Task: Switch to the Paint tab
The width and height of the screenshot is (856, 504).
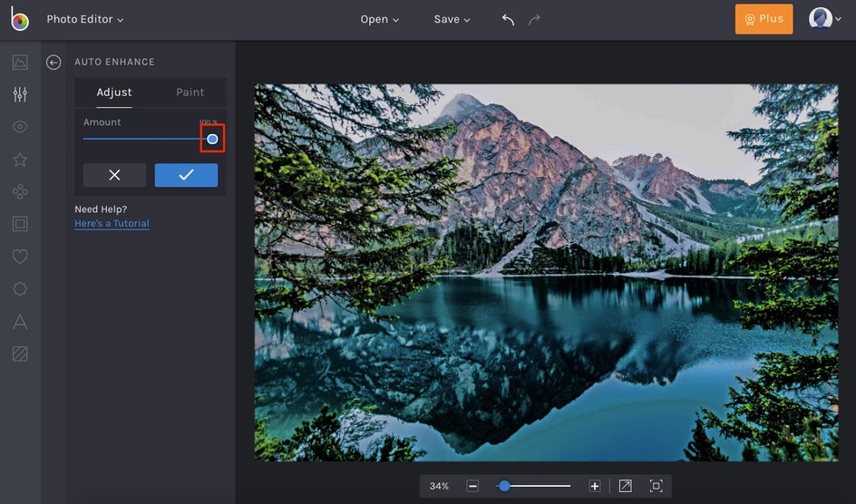Action: point(190,92)
